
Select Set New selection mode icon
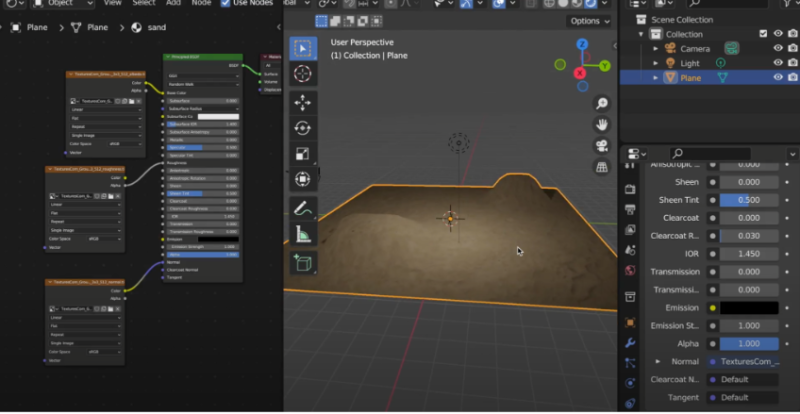[x=321, y=21]
